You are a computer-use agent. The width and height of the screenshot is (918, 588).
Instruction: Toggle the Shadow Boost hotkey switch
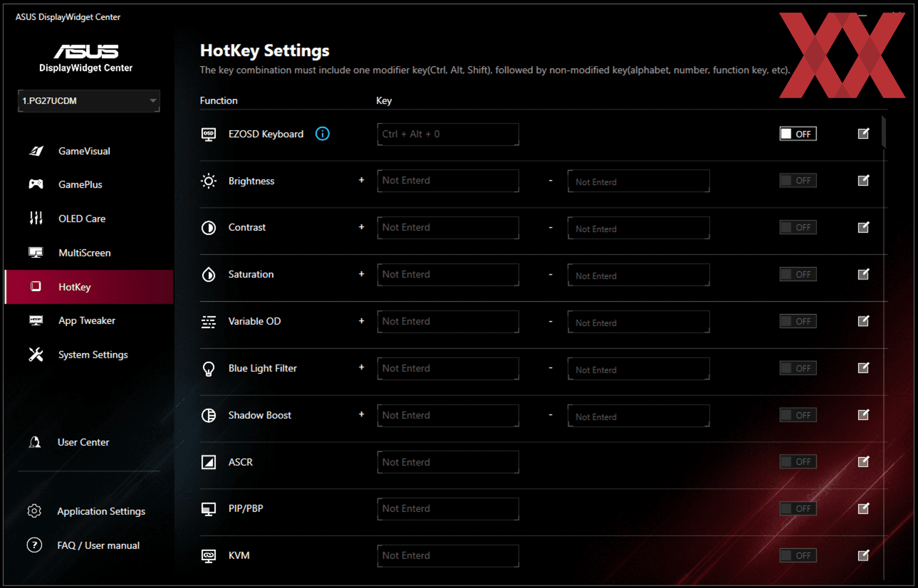(798, 415)
